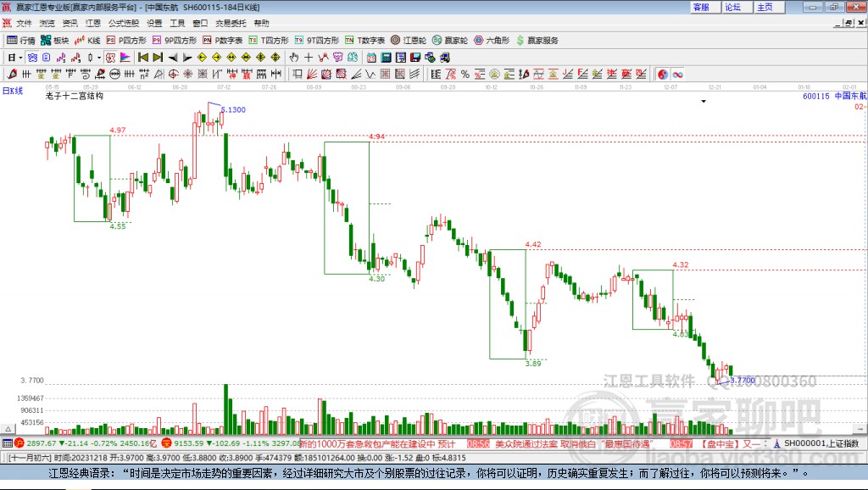This screenshot has width=868, height=490.
Task: Click the calendar icon in toolbar
Action: pos(371,58)
